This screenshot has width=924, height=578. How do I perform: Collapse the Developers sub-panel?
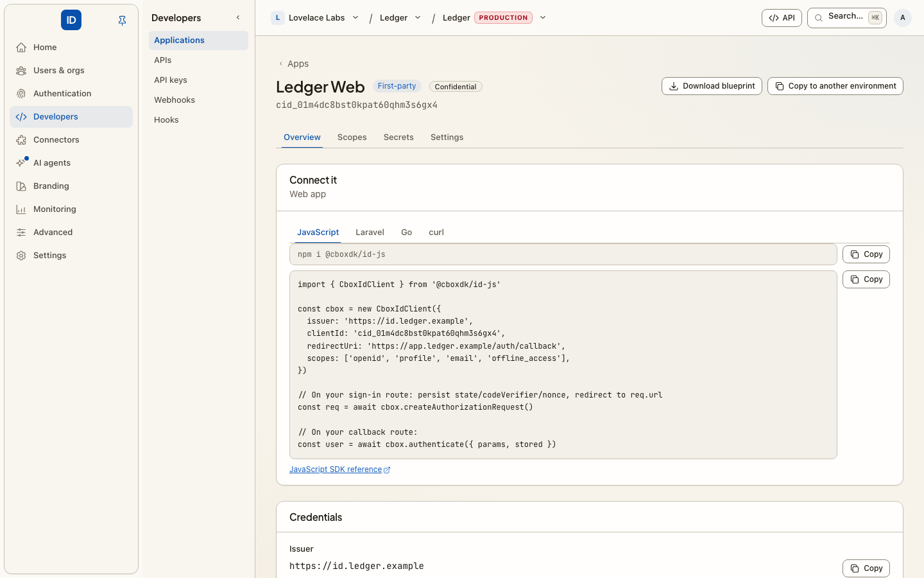(x=238, y=18)
